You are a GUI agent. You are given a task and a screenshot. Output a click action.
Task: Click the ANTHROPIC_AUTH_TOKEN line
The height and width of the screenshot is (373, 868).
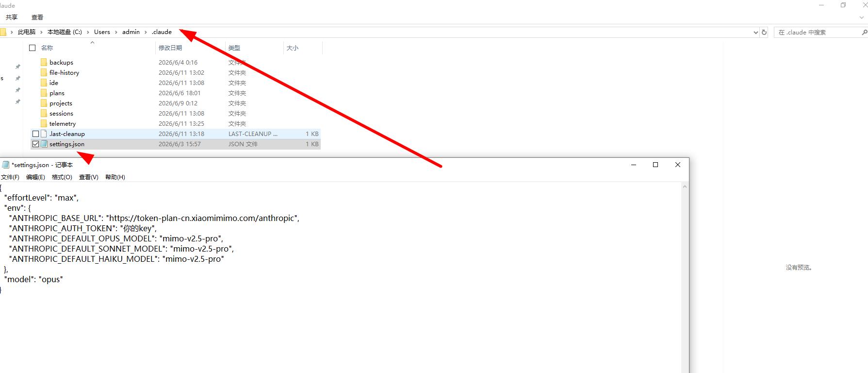point(83,228)
